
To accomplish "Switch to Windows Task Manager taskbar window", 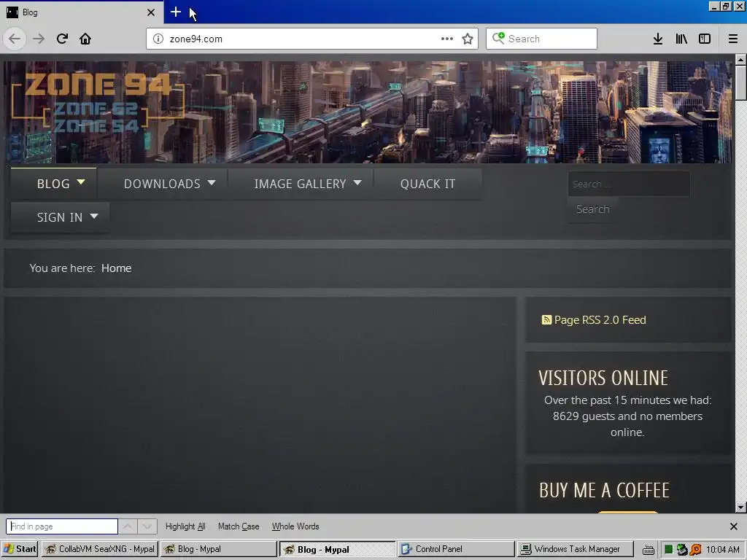I will [x=576, y=549].
